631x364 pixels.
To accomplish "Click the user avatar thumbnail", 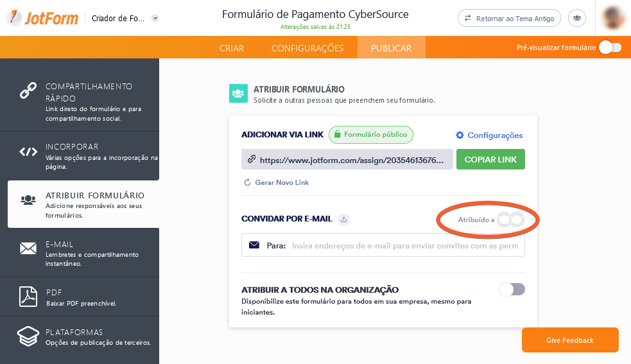I will (614, 18).
